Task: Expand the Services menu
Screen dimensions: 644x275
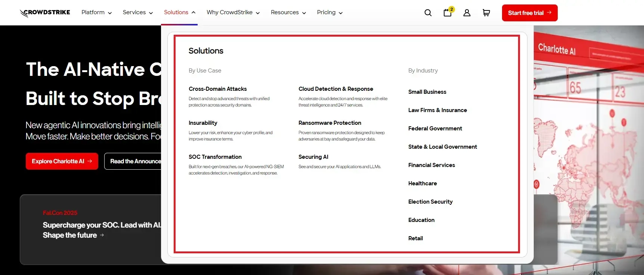Action: pyautogui.click(x=138, y=12)
